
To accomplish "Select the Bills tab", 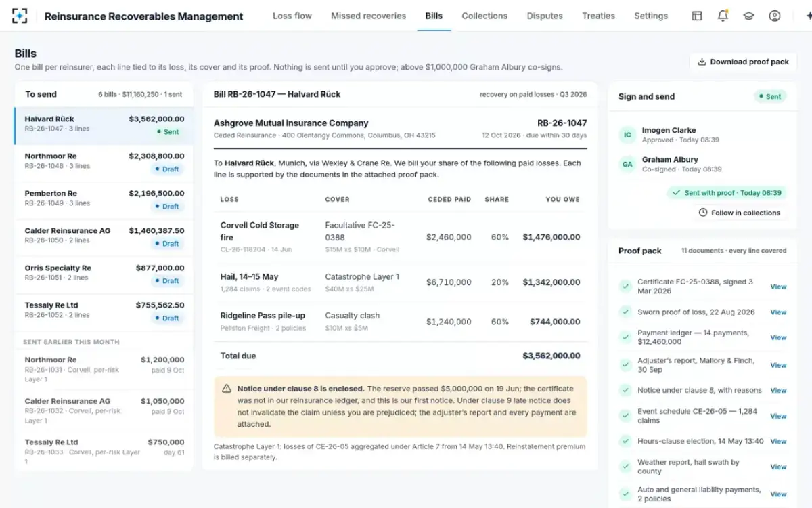I will click(434, 16).
